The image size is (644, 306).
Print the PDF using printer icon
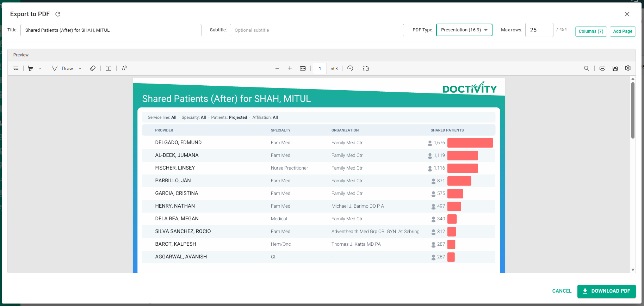[602, 68]
